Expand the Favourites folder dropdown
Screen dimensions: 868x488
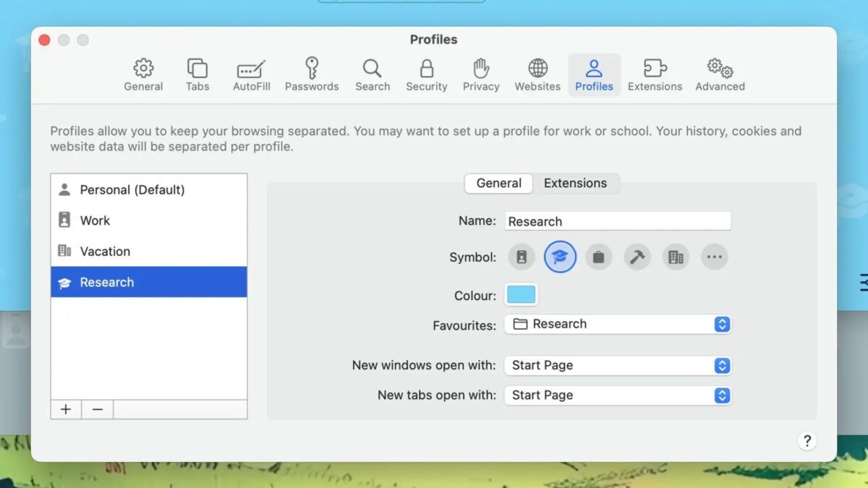click(x=618, y=325)
